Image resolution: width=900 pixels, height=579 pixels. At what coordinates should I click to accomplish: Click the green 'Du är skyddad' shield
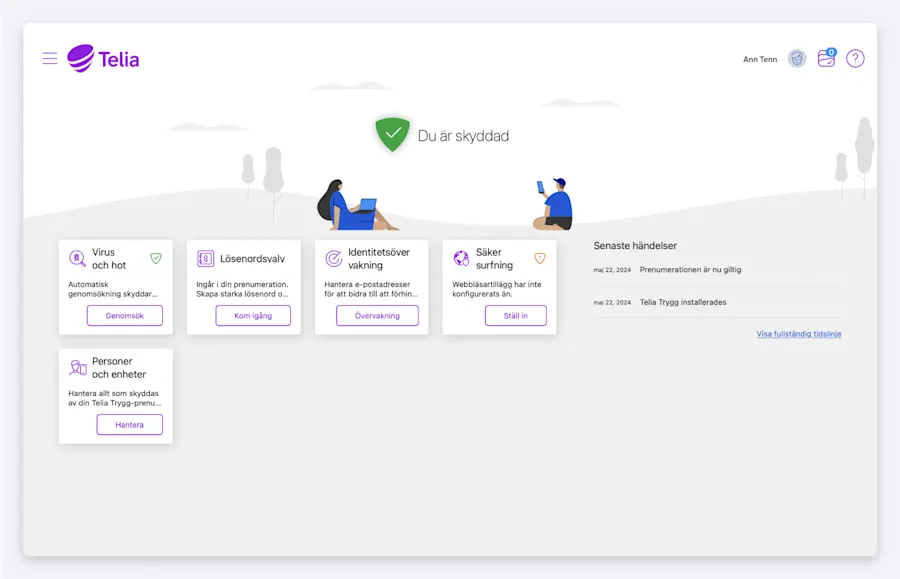[x=392, y=132]
